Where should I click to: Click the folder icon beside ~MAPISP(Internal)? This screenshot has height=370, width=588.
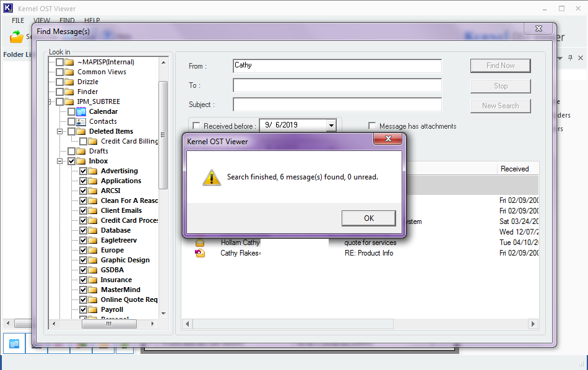click(x=69, y=62)
